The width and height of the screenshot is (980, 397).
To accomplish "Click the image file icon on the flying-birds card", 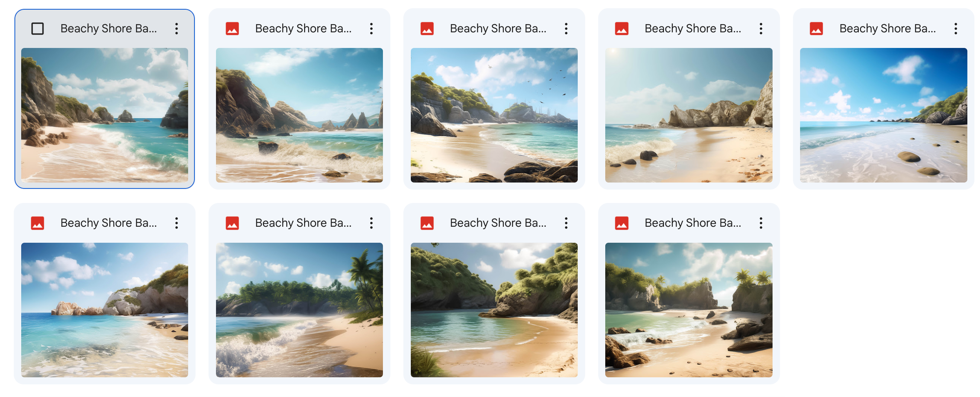I will coord(427,29).
